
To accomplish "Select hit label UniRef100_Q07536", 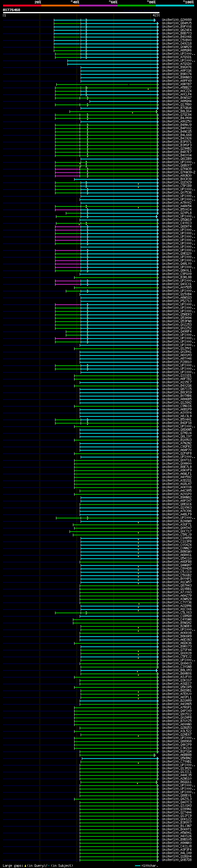I will click(x=177, y=193).
